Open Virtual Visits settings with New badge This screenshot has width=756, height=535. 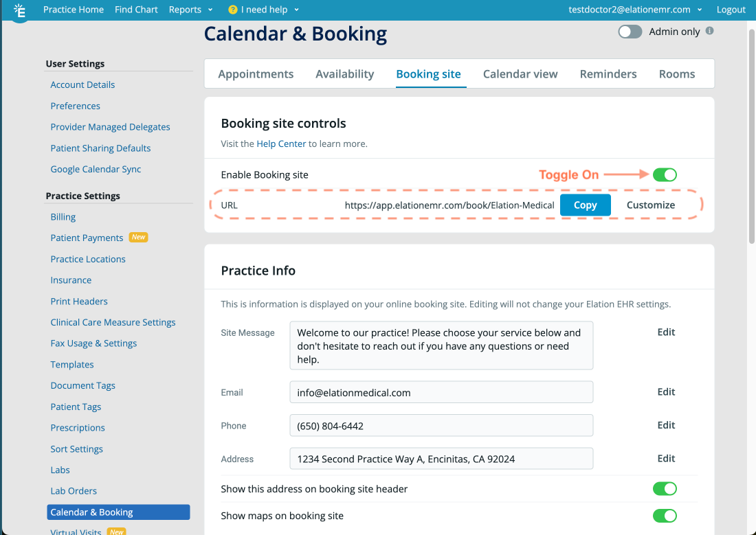click(x=76, y=531)
